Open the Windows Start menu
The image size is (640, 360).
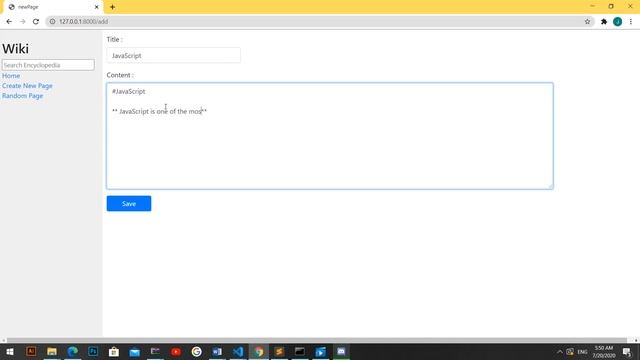click(10, 351)
